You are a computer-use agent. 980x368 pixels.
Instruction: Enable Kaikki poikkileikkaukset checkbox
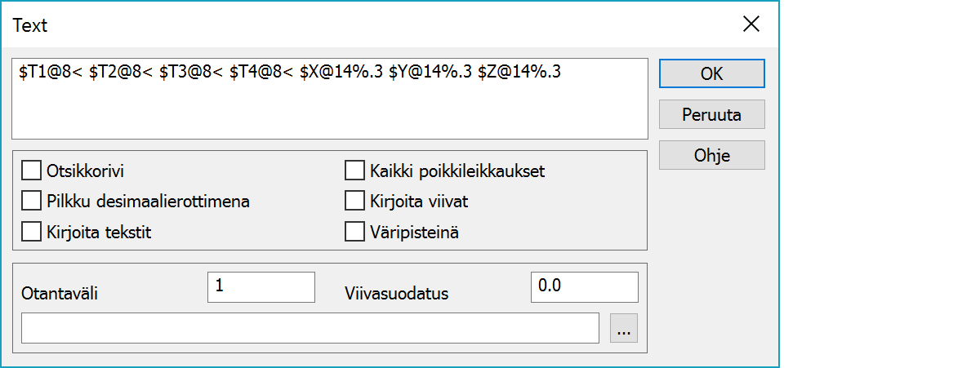pyautogui.click(x=354, y=171)
